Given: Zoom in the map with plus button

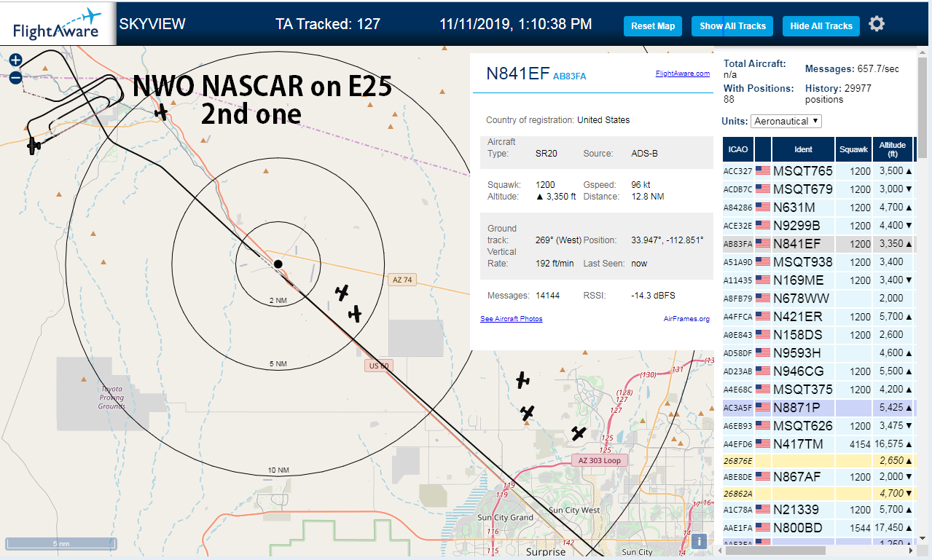Looking at the screenshot, I should click(x=15, y=60).
